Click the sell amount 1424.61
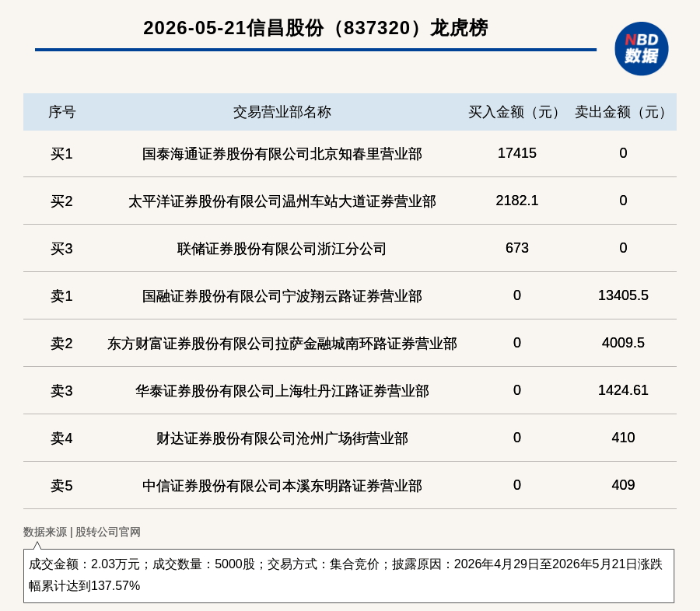Viewport: 700px width, 611px height. tap(623, 390)
